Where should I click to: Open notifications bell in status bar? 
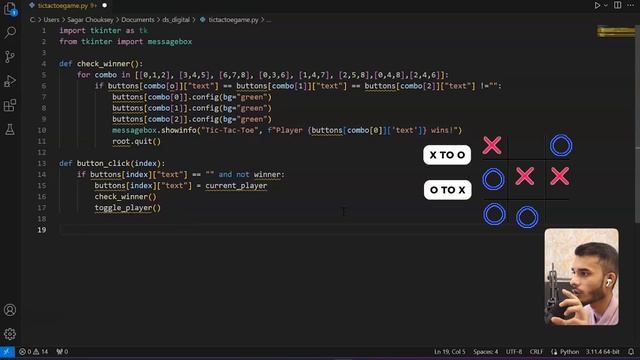[x=631, y=351]
